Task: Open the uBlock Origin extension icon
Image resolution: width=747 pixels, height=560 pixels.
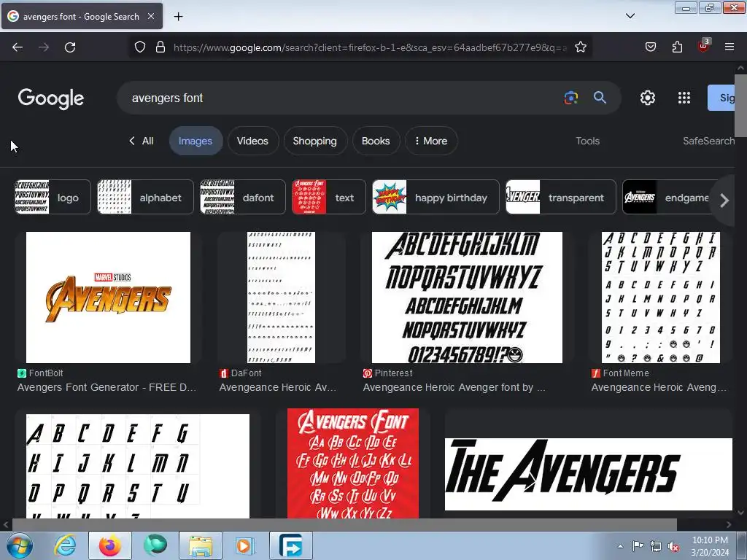Action: pos(704,46)
